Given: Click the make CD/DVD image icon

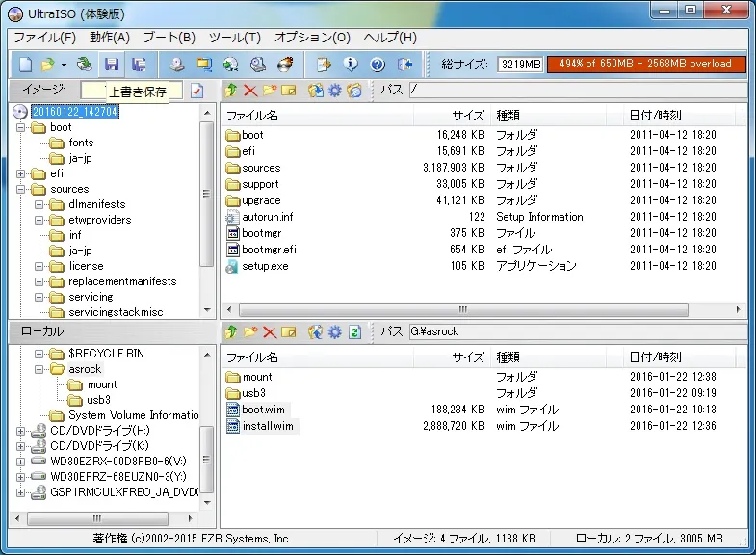Looking at the screenshot, I should click(177, 65).
